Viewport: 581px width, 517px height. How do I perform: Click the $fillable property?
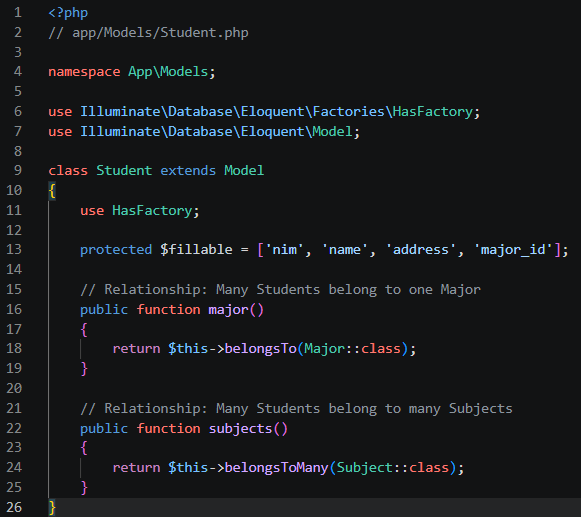(196, 250)
